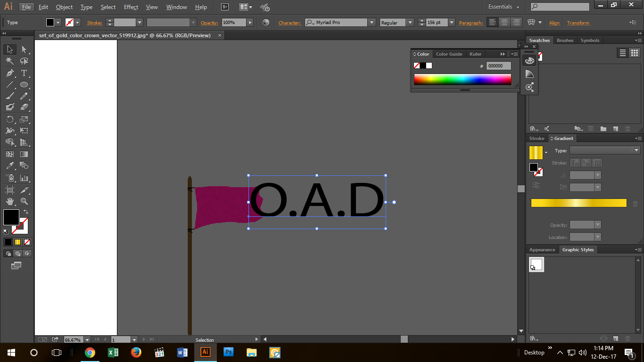The image size is (644, 362).
Task: Select the Hand tool
Action: pos(9,201)
